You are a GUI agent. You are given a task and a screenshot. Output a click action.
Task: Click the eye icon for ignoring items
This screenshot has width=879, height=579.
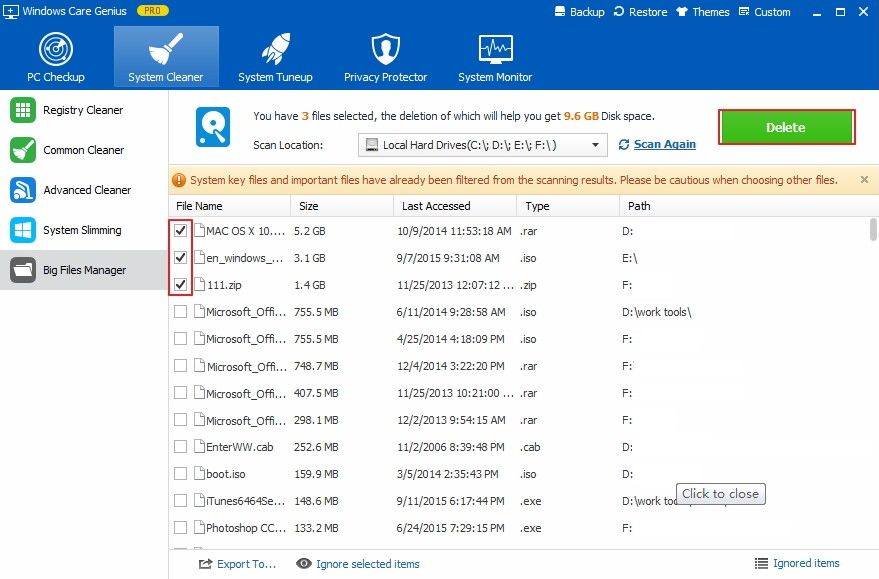pos(304,564)
